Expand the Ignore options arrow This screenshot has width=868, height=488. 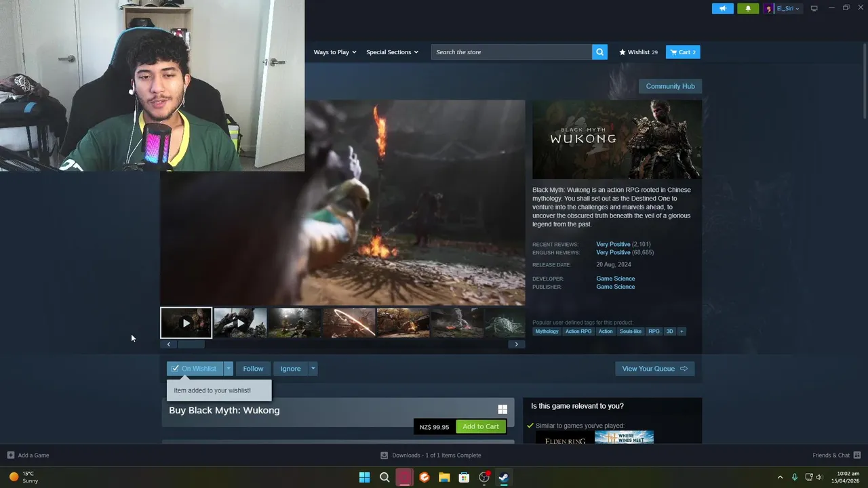pyautogui.click(x=313, y=369)
